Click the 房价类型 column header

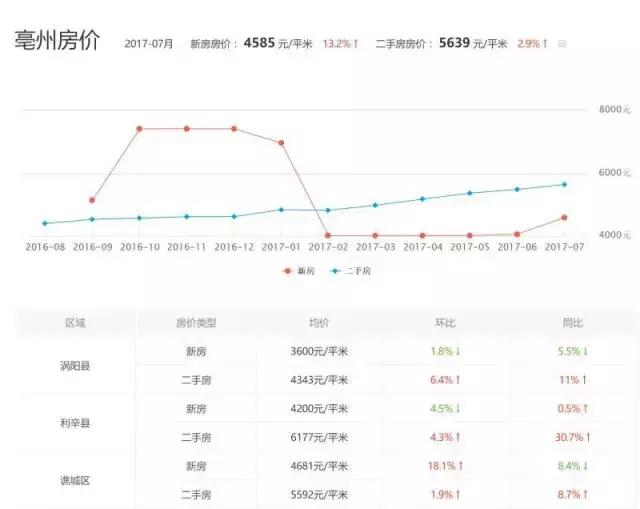196,323
